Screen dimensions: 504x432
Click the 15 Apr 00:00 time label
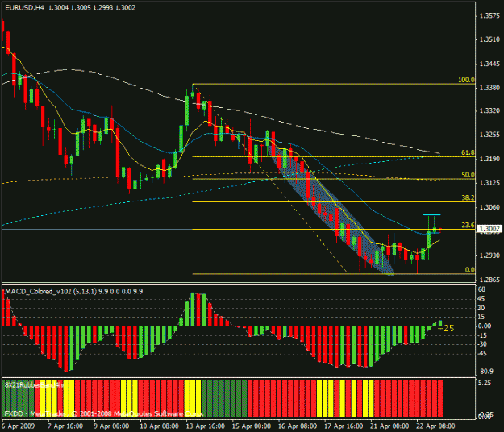click(x=251, y=426)
